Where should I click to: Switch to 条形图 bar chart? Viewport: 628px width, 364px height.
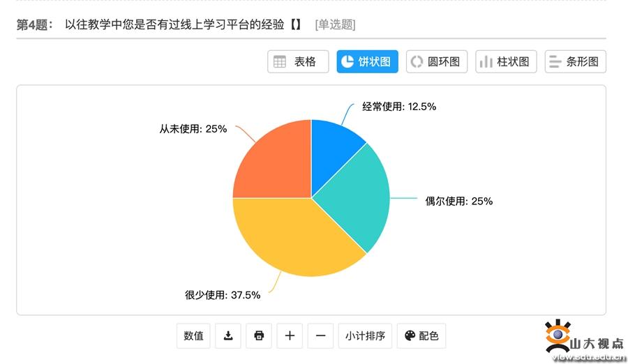click(575, 61)
